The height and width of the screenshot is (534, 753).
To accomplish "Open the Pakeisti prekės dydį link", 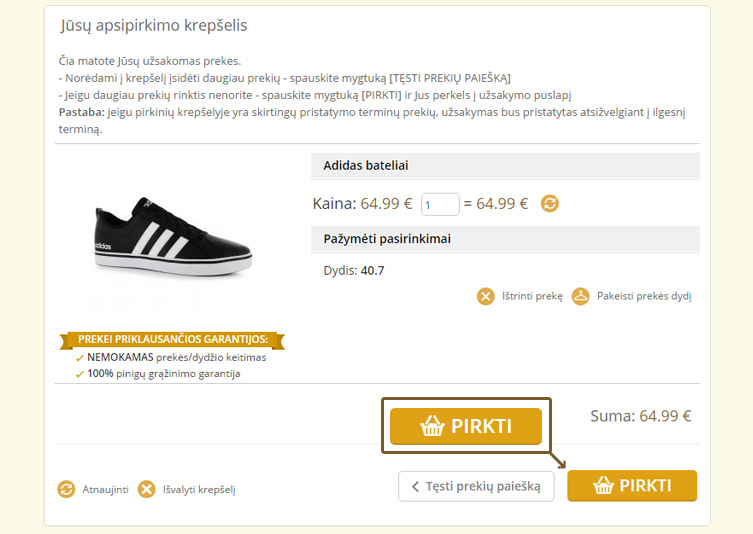I will click(x=644, y=296).
